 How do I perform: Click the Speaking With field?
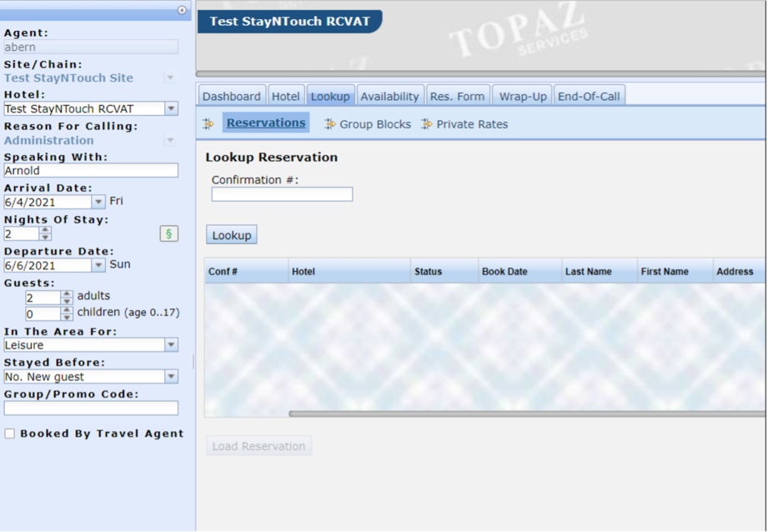pyautogui.click(x=91, y=170)
